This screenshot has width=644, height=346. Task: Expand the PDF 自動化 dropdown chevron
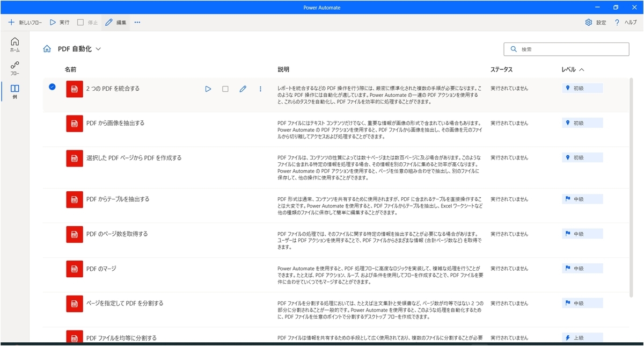[98, 49]
